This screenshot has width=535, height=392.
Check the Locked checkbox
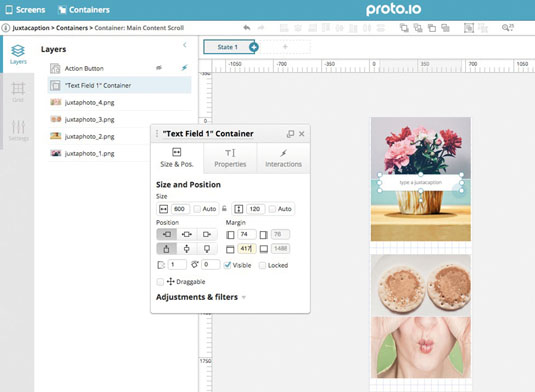point(262,265)
